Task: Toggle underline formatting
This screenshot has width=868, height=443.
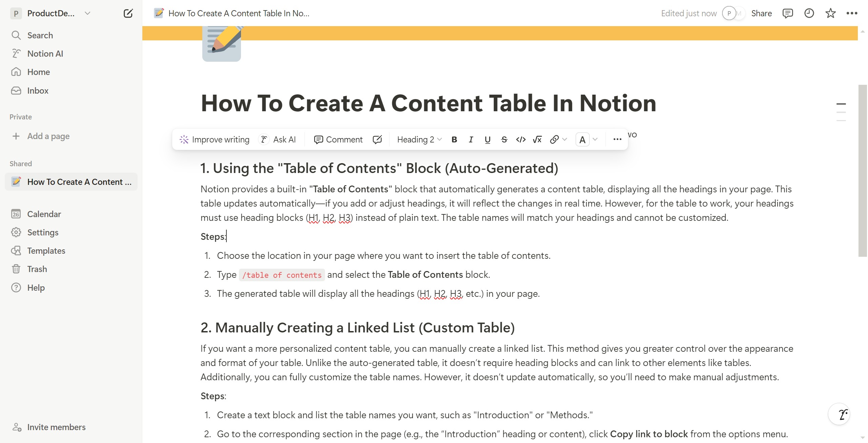Action: [x=487, y=139]
